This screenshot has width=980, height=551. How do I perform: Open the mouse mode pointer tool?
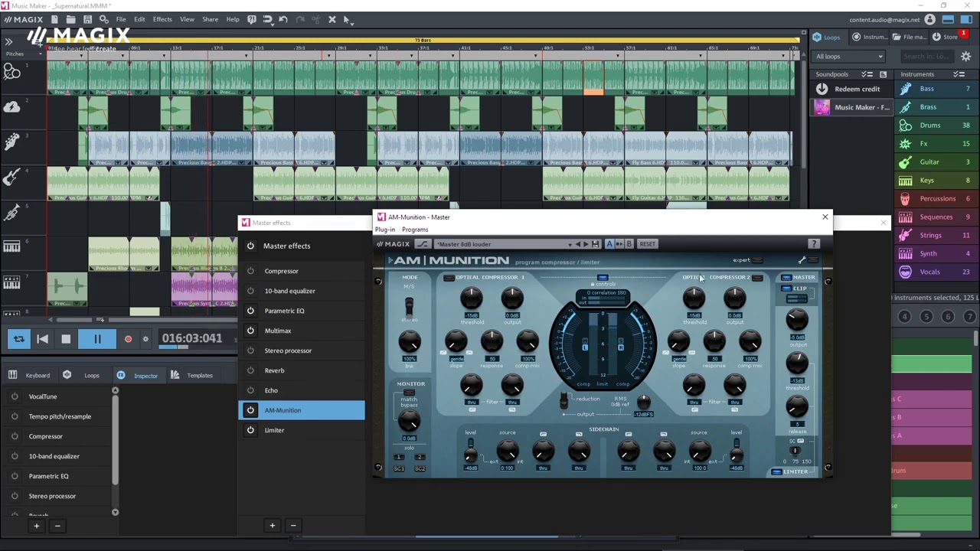pyautogui.click(x=347, y=19)
